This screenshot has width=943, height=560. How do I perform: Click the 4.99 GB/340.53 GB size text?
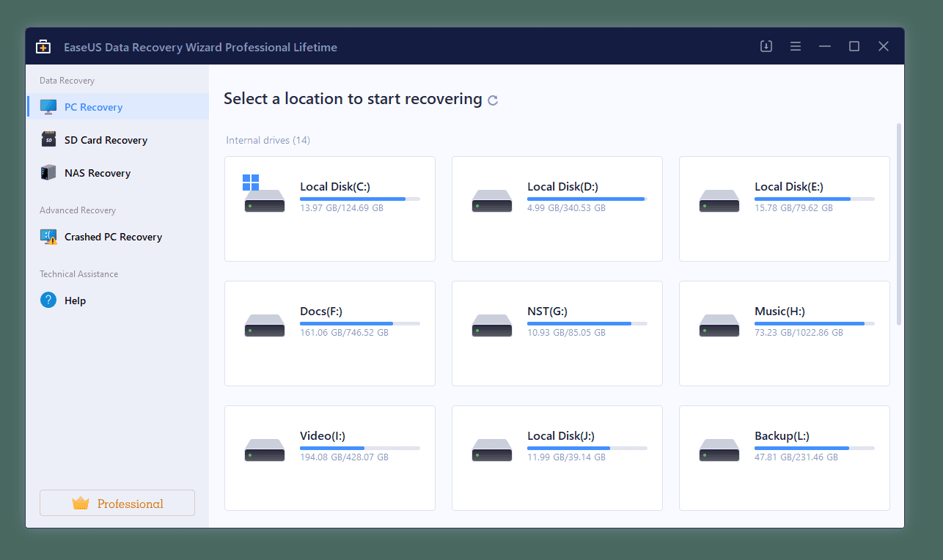[x=566, y=208]
